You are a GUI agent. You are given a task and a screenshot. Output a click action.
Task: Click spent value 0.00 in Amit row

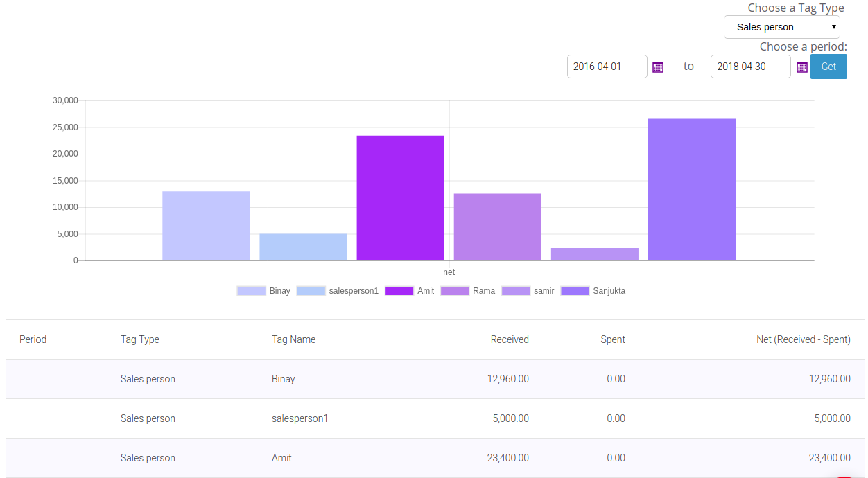[616, 458]
